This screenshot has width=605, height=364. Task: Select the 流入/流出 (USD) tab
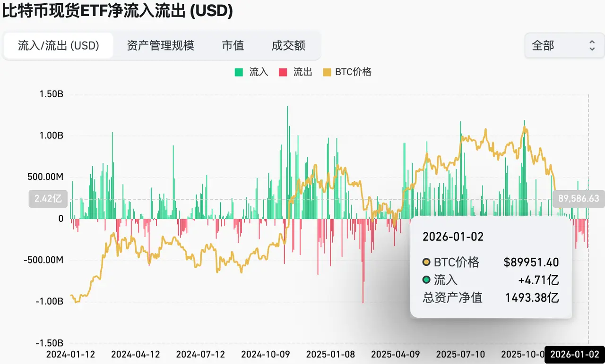click(59, 46)
